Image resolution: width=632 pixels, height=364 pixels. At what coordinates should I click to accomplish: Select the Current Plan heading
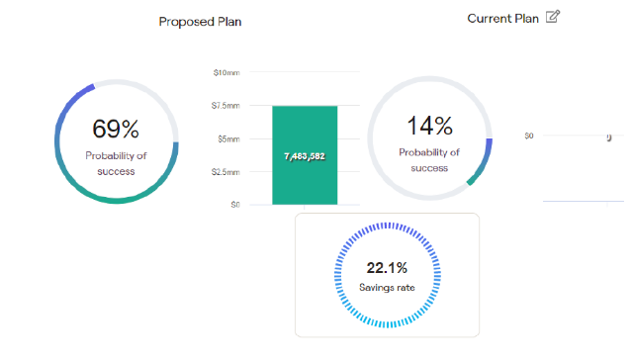pyautogui.click(x=502, y=19)
